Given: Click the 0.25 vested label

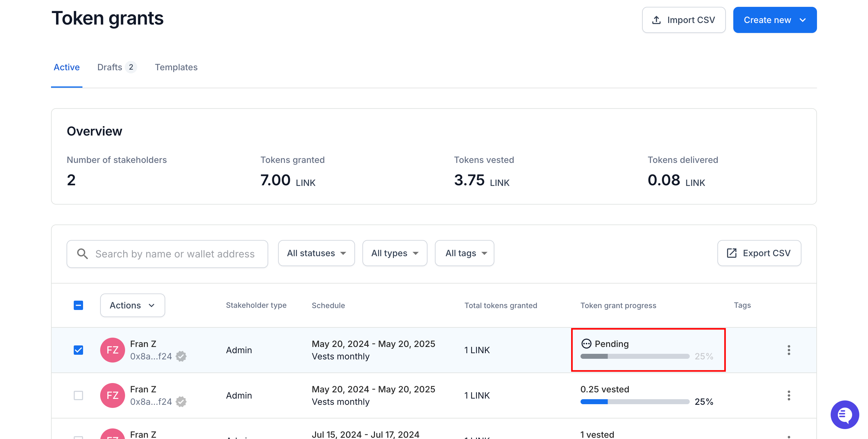Looking at the screenshot, I should click(604, 389).
